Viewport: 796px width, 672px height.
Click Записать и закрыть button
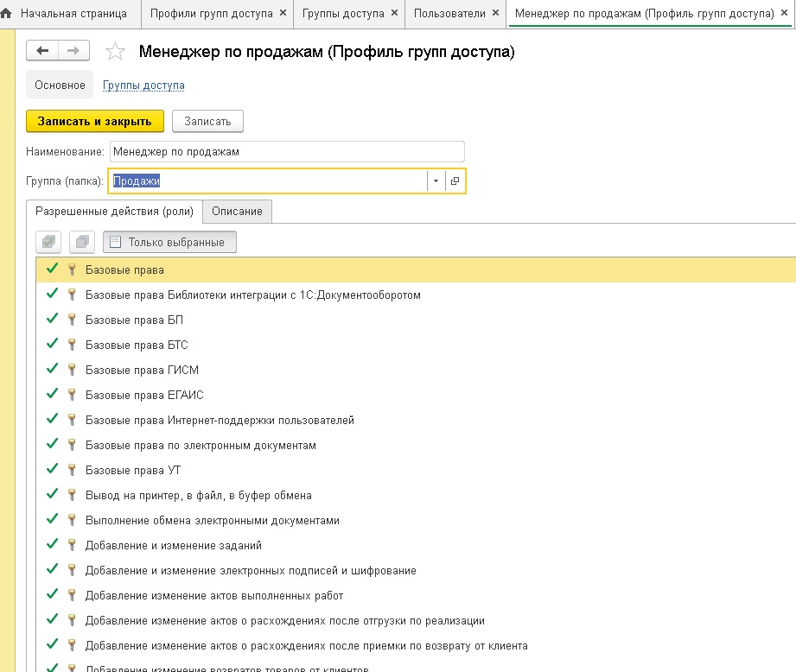(x=95, y=121)
